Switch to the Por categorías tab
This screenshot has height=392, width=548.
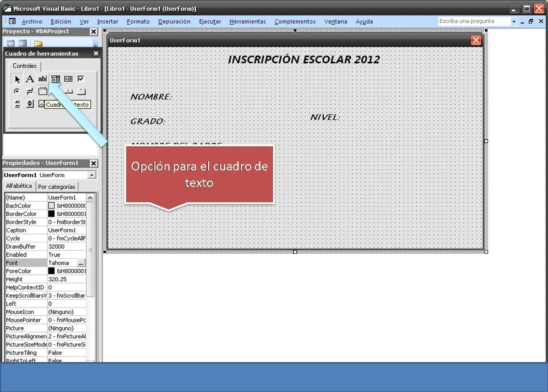click(x=57, y=187)
